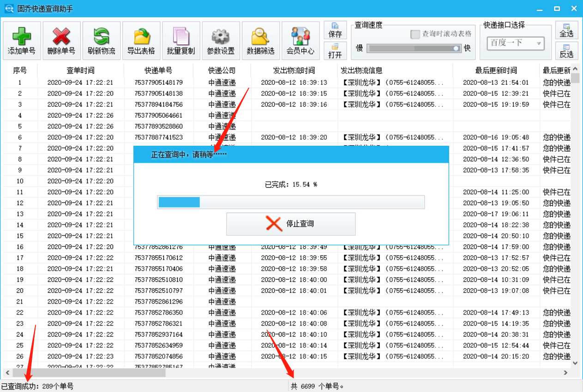Select tracking number 75377852937164

[x=158, y=334]
